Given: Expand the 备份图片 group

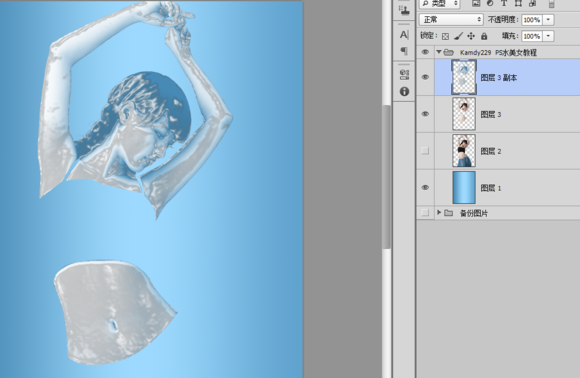Looking at the screenshot, I should point(439,212).
